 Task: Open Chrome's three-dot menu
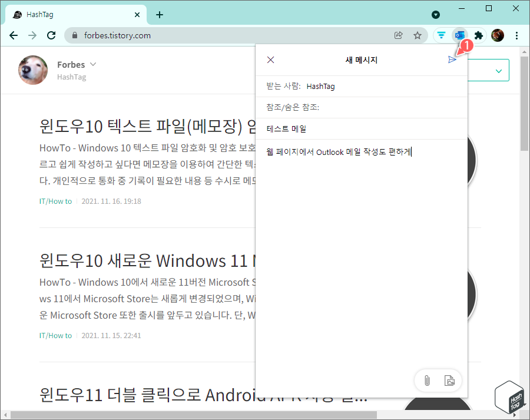(x=516, y=35)
